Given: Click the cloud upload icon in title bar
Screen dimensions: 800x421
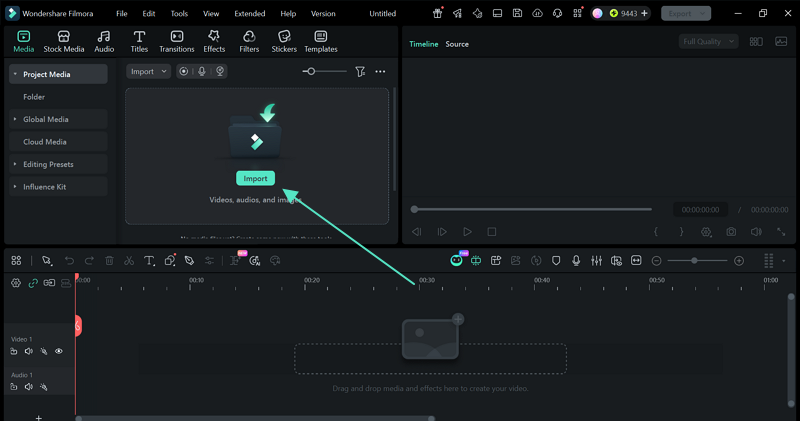Looking at the screenshot, I should (537, 13).
